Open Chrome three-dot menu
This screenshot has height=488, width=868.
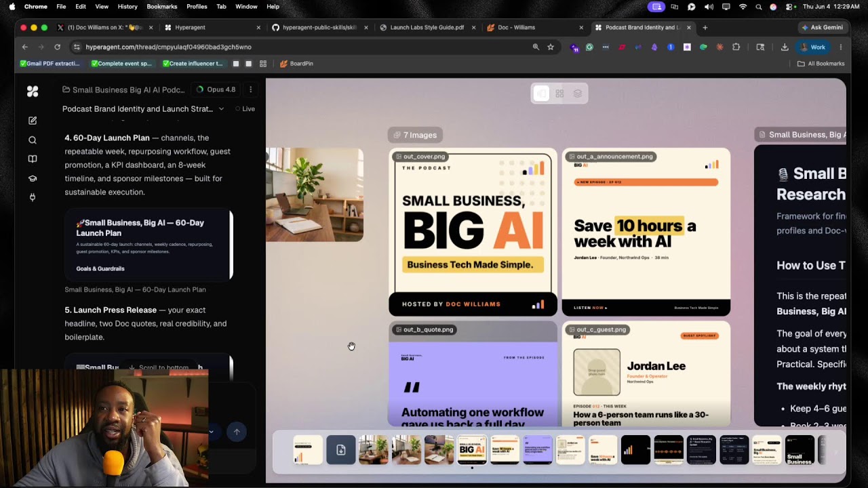pyautogui.click(x=841, y=47)
